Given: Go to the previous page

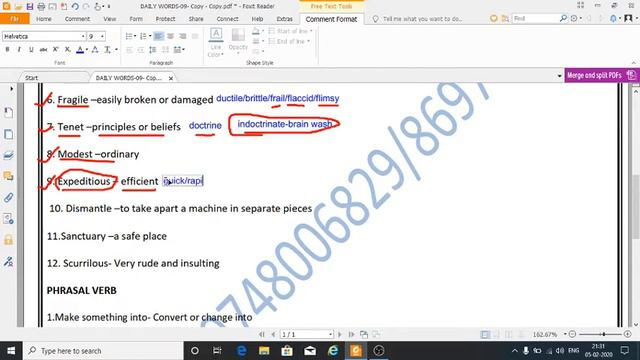Looking at the screenshot, I should point(273,334).
